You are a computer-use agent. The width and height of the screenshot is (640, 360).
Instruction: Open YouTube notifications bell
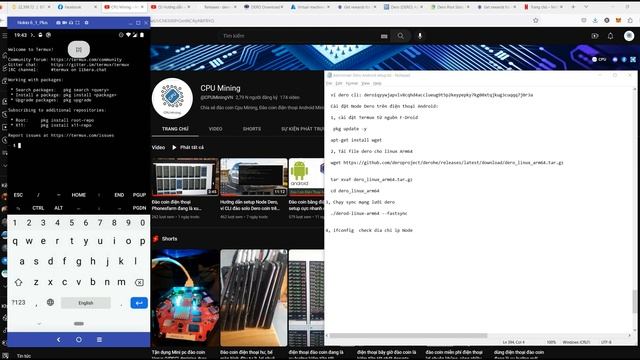[610, 36]
